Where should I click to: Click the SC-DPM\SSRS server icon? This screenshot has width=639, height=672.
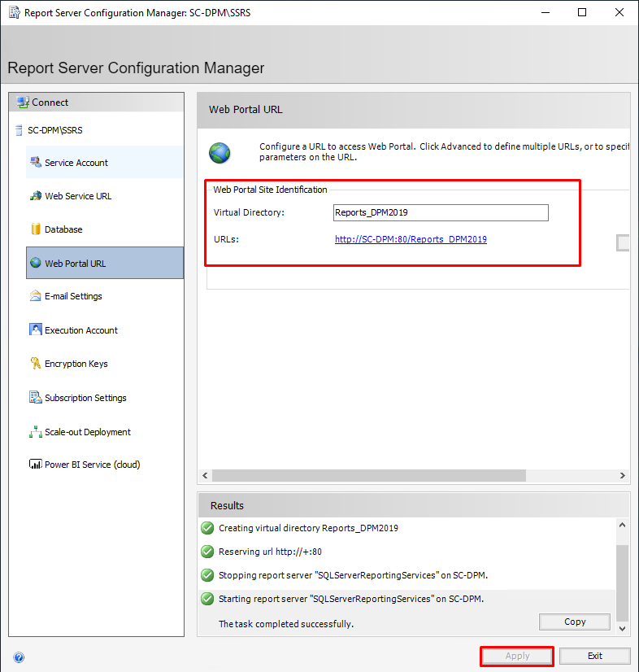19,130
